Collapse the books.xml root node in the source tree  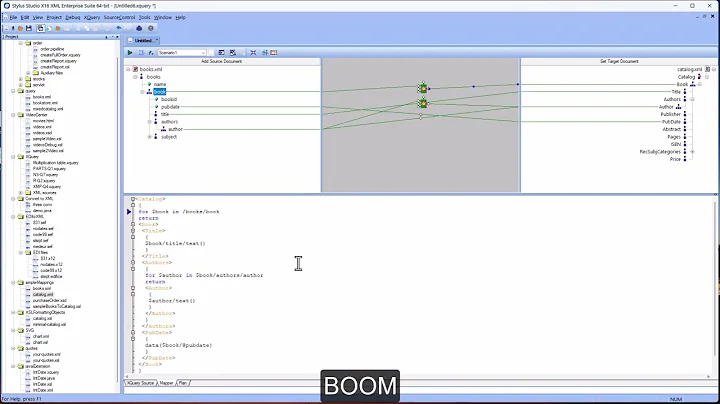pos(129,69)
